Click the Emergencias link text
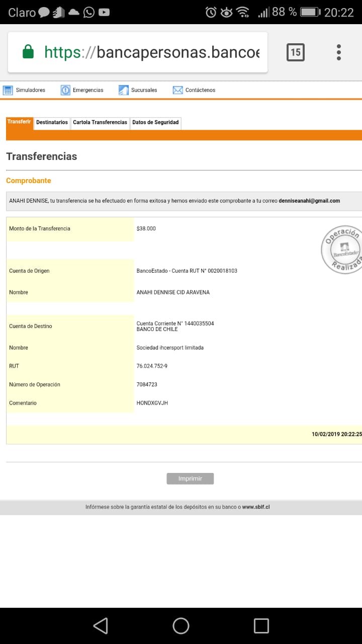The width and height of the screenshot is (362, 644). 88,90
